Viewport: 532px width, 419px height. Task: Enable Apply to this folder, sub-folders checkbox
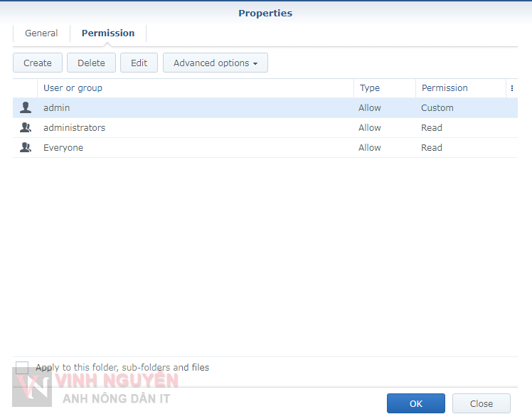pyautogui.click(x=22, y=368)
